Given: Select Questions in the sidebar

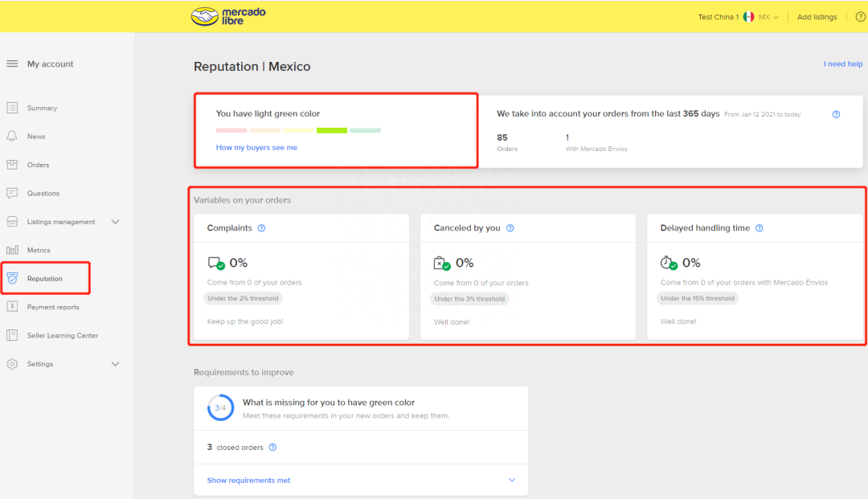Looking at the screenshot, I should click(x=43, y=193).
